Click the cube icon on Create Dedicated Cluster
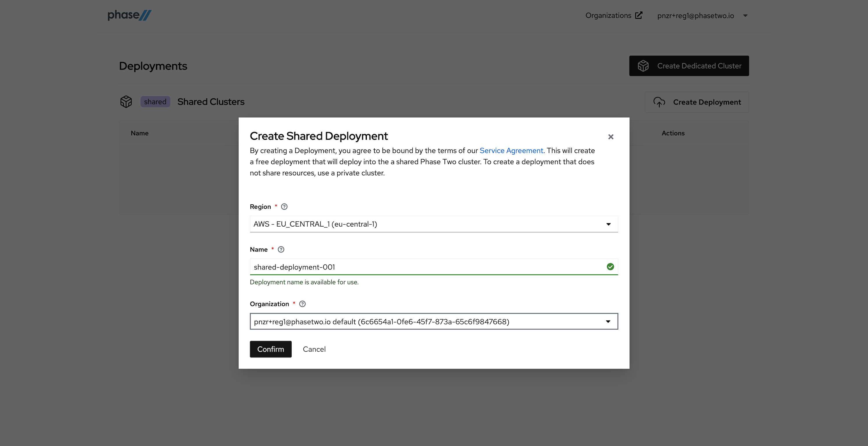The image size is (868, 446). tap(643, 66)
